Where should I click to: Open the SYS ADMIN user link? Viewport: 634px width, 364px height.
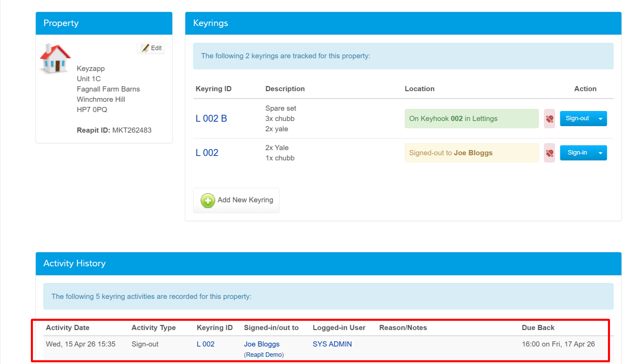click(332, 344)
